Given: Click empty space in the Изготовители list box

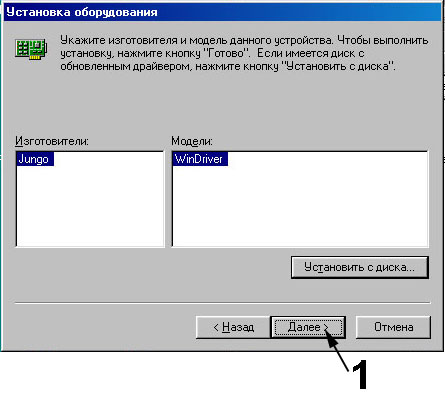Looking at the screenshot, I should pyautogui.click(x=90, y=207).
